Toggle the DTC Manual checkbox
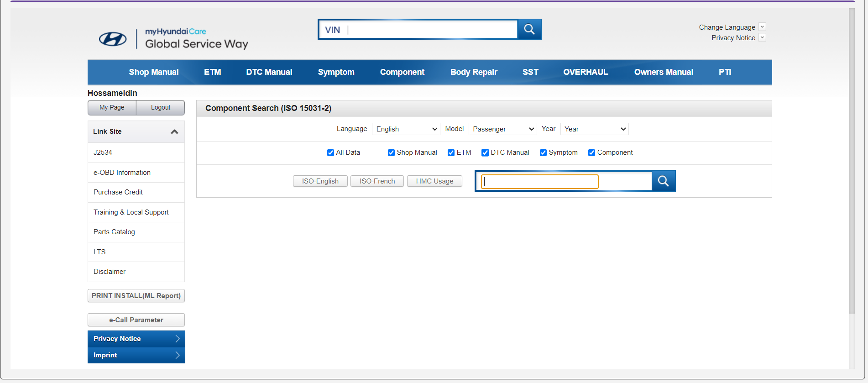868x383 pixels. point(485,152)
